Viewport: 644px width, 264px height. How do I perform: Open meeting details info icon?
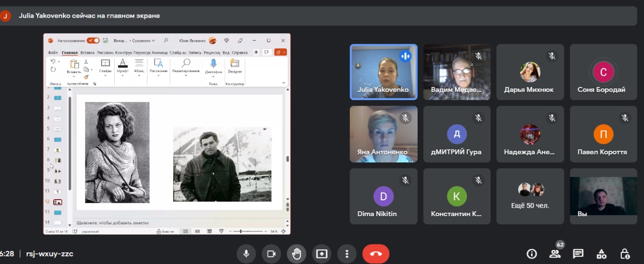coord(531,253)
